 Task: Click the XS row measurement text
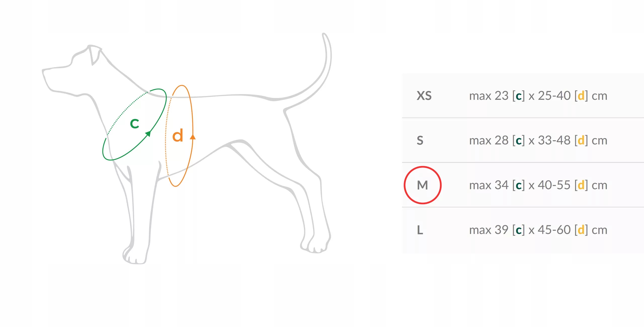[x=538, y=96]
